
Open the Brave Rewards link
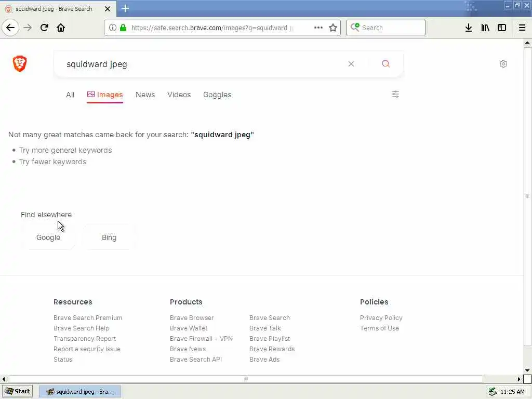pyautogui.click(x=272, y=349)
